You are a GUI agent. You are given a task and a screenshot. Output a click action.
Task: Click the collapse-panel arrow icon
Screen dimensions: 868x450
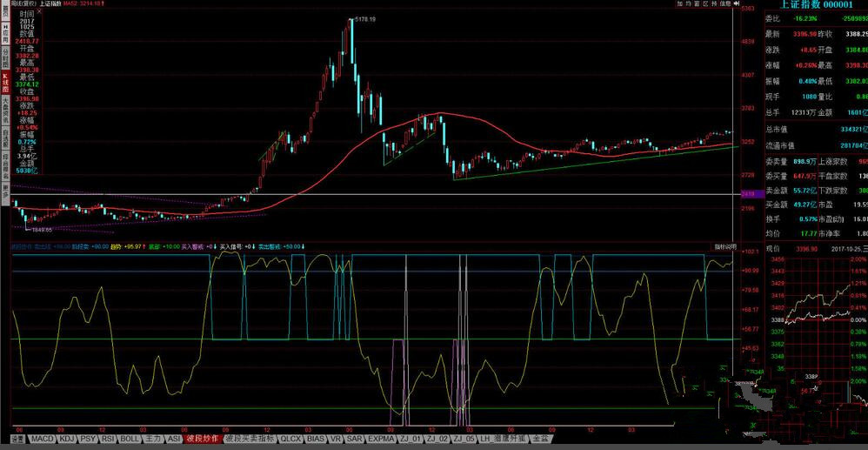coord(737,3)
